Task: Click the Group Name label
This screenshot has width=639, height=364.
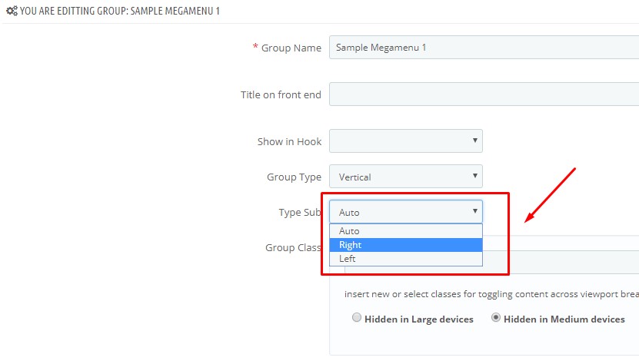Action: tap(291, 48)
